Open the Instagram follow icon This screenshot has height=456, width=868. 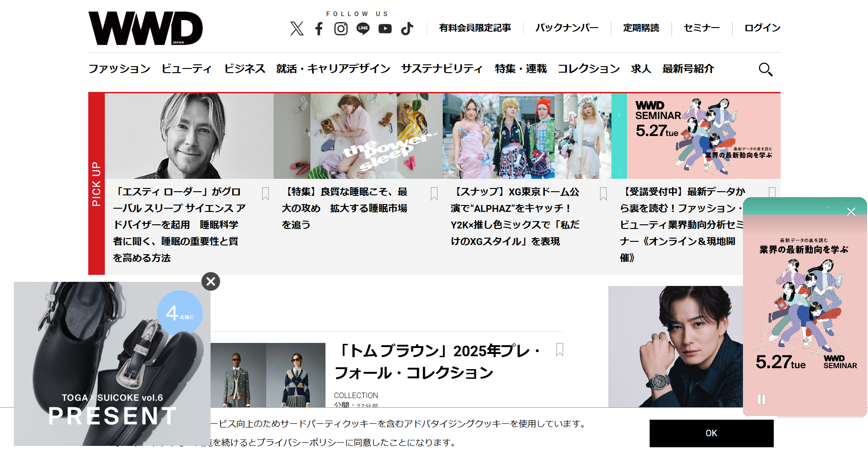click(341, 28)
